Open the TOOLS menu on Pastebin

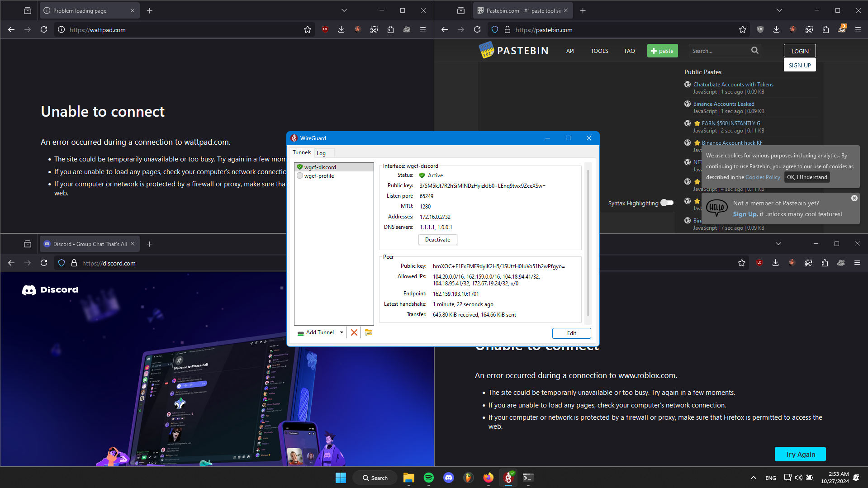click(x=599, y=51)
